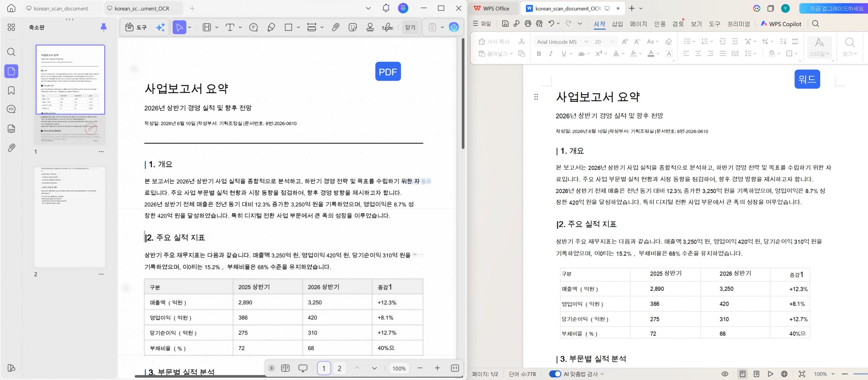Click the 닫기 button
This screenshot has height=380, width=868.
click(410, 27)
